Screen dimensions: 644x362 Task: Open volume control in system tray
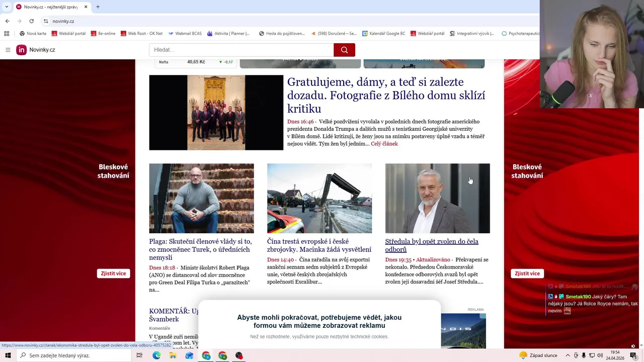[x=600, y=355]
